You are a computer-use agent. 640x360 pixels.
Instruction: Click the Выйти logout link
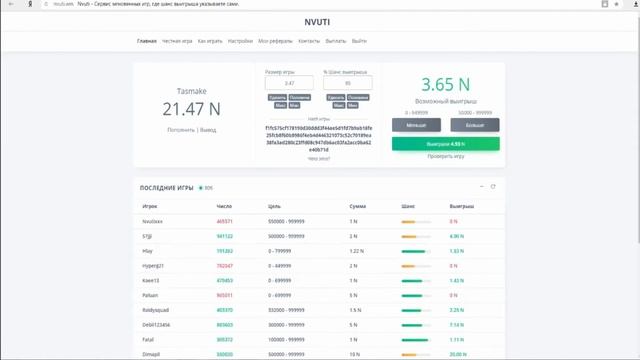click(359, 41)
